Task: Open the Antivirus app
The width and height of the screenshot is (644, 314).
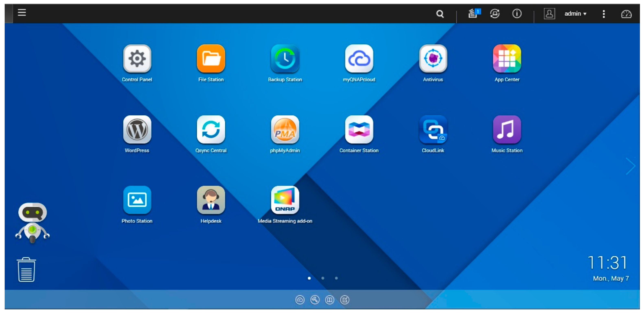Action: (433, 59)
